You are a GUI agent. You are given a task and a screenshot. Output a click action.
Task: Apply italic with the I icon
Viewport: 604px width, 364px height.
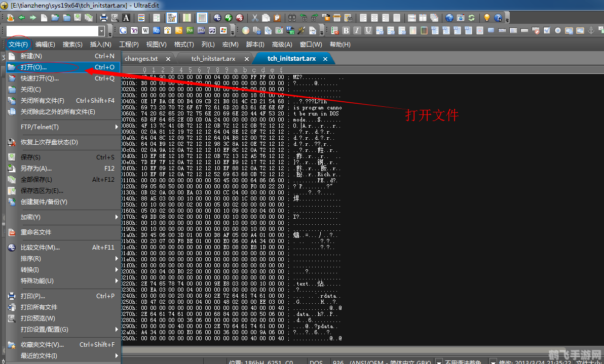357,31
